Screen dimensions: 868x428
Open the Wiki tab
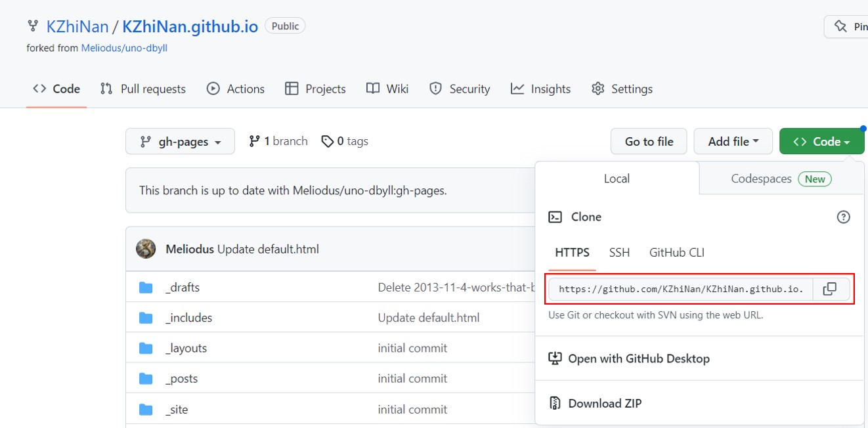pyautogui.click(x=387, y=89)
